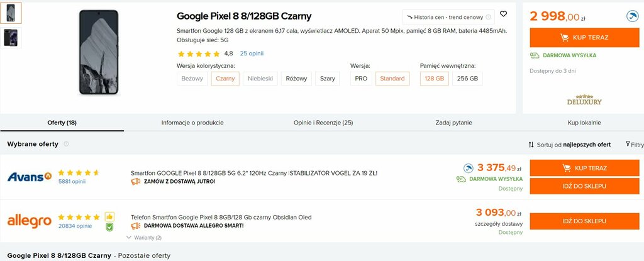Open Kup lokalnie tab
This screenshot has width=644, height=261.
click(584, 123)
